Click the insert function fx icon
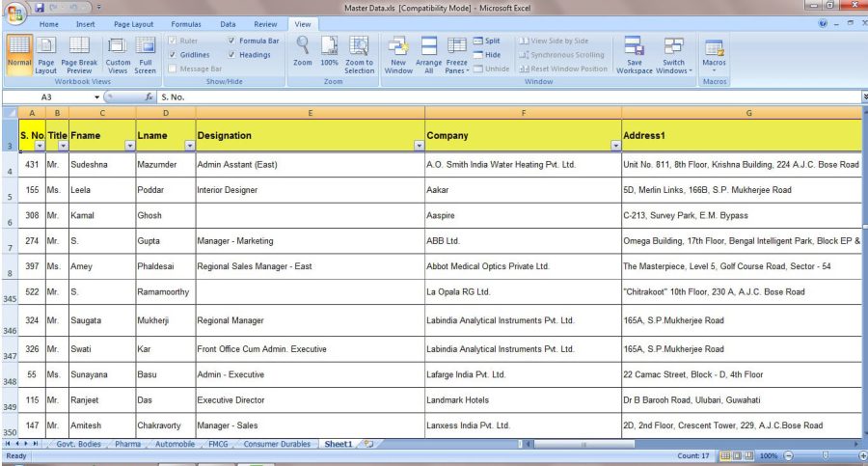Viewport: 868px width, 466px height. point(149,97)
